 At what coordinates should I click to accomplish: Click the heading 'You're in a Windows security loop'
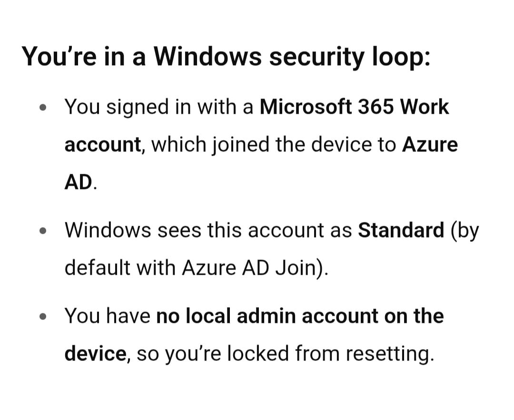point(226,56)
